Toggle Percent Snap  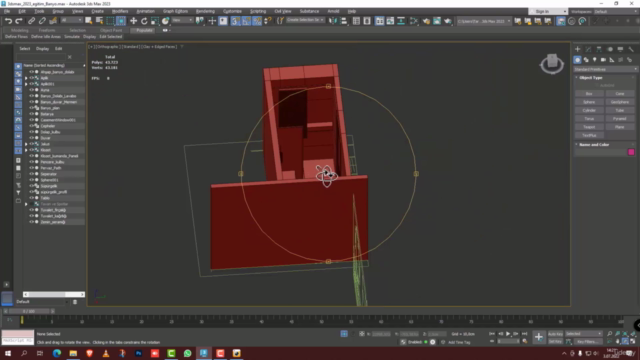tap(257, 21)
